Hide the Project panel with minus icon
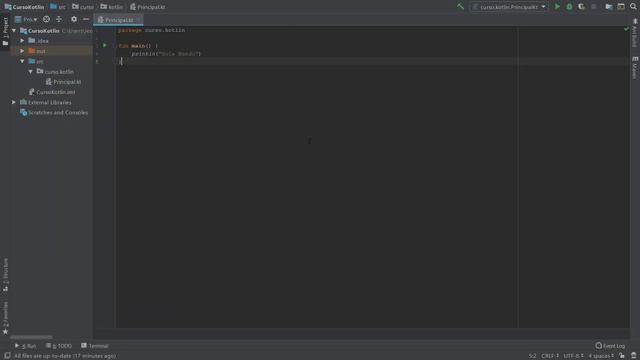 [x=86, y=19]
